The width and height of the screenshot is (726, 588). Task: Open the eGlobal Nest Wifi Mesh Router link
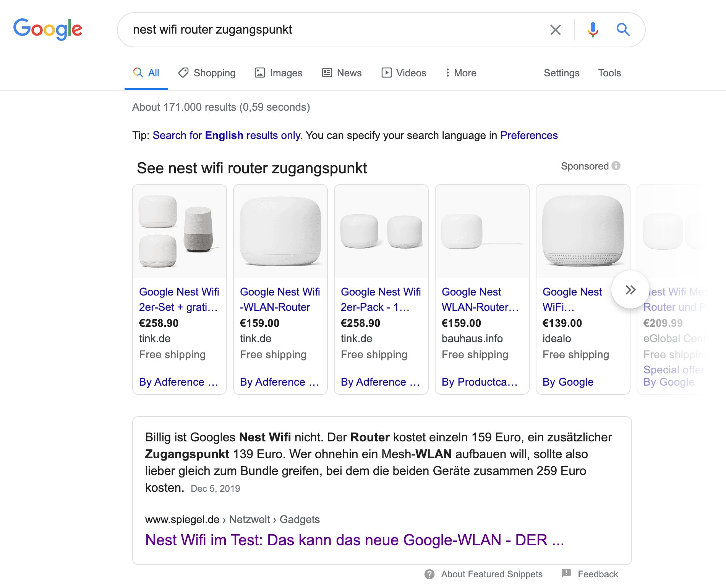(x=676, y=299)
